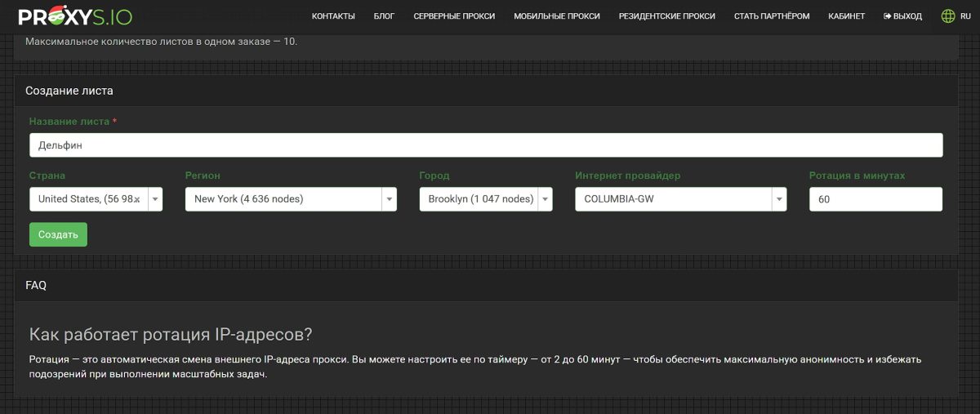
Task: Open КОНТАКТЫ menu item
Action: (333, 16)
